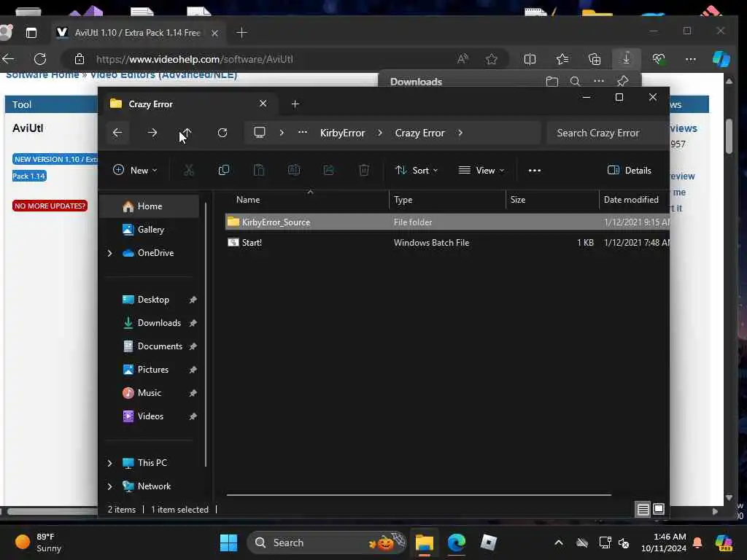This screenshot has height=560, width=747.
Task: Open Copilot in Edge toolbar
Action: point(721,59)
